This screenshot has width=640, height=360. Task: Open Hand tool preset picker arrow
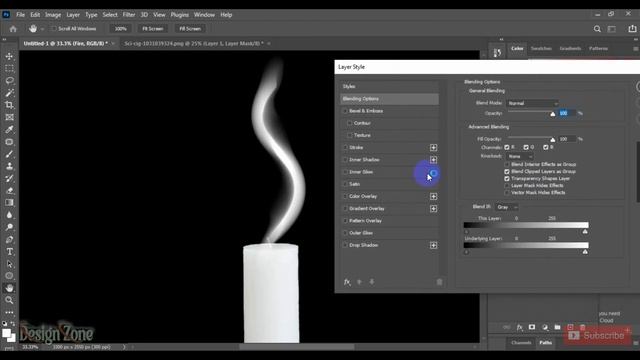click(42, 29)
